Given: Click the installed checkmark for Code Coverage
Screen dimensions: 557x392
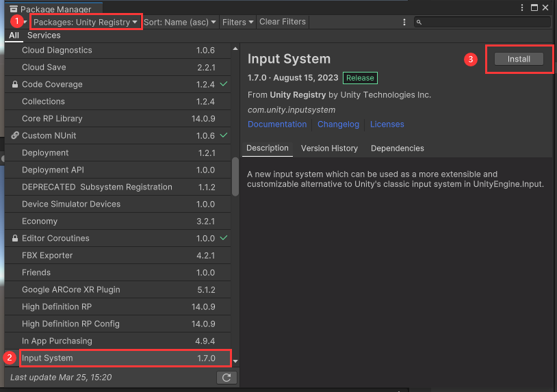Looking at the screenshot, I should 224,83.
